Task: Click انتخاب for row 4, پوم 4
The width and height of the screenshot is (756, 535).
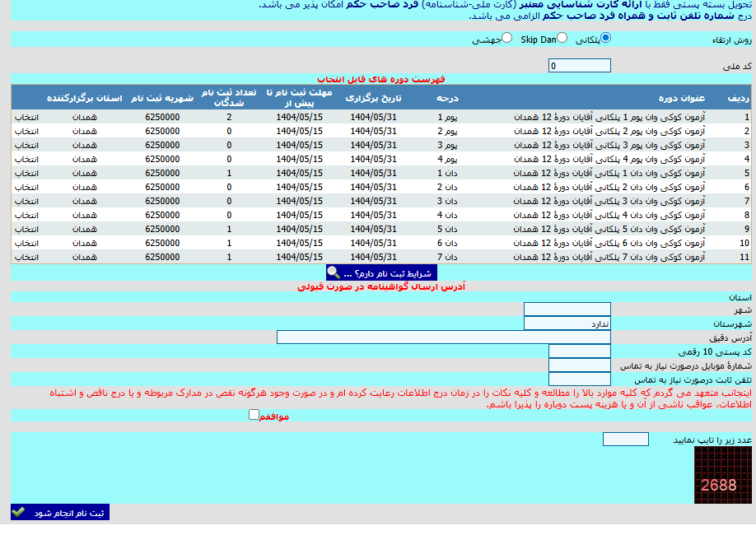Action: point(26,159)
